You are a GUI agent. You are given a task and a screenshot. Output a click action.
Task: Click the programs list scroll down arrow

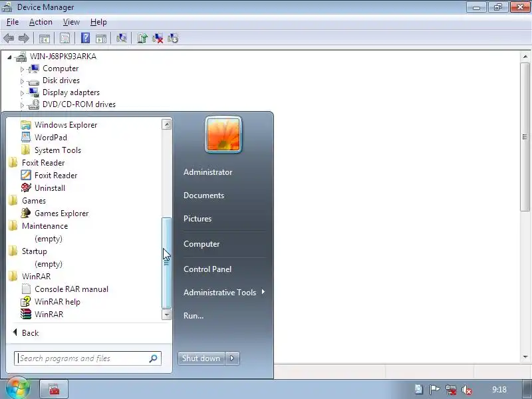[x=167, y=315]
